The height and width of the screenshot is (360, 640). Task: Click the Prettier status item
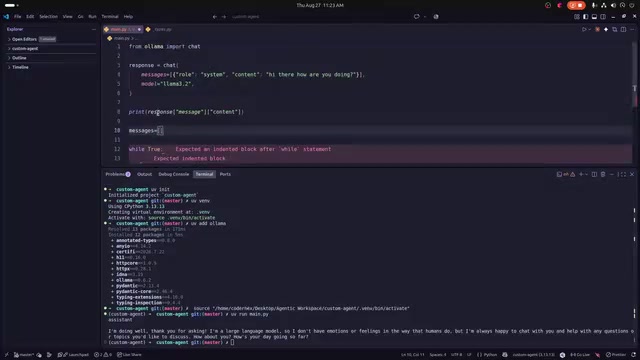[616, 355]
